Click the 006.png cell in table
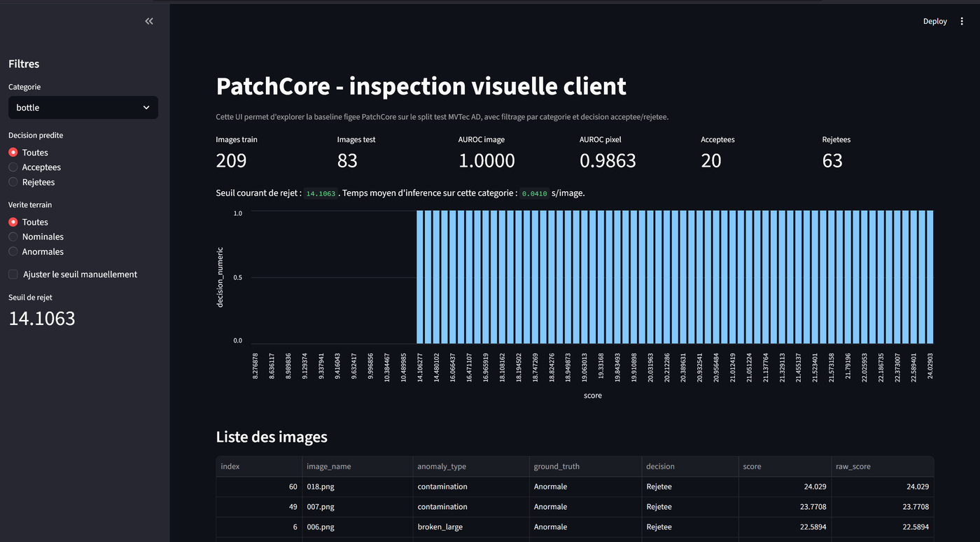The height and width of the screenshot is (542, 980). [358, 527]
